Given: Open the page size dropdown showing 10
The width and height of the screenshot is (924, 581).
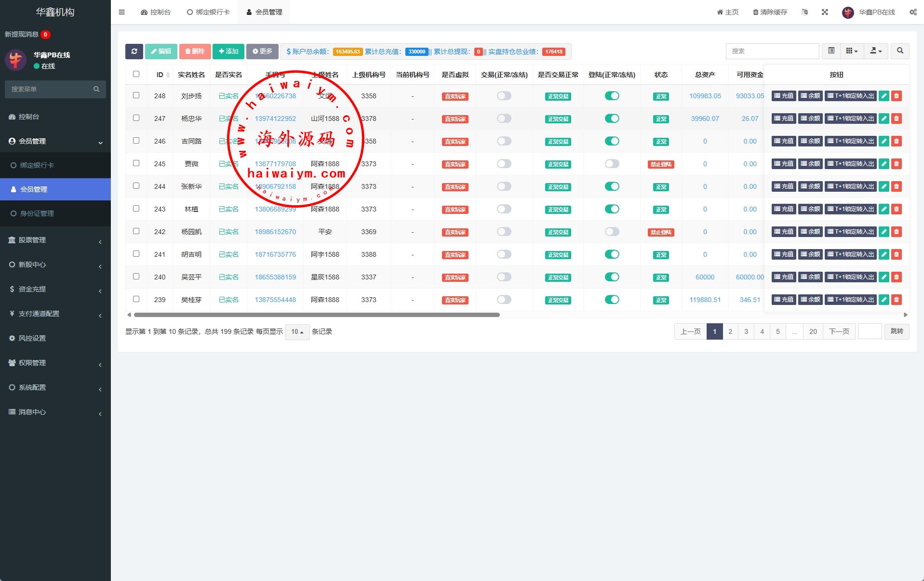Looking at the screenshot, I should click(x=297, y=332).
